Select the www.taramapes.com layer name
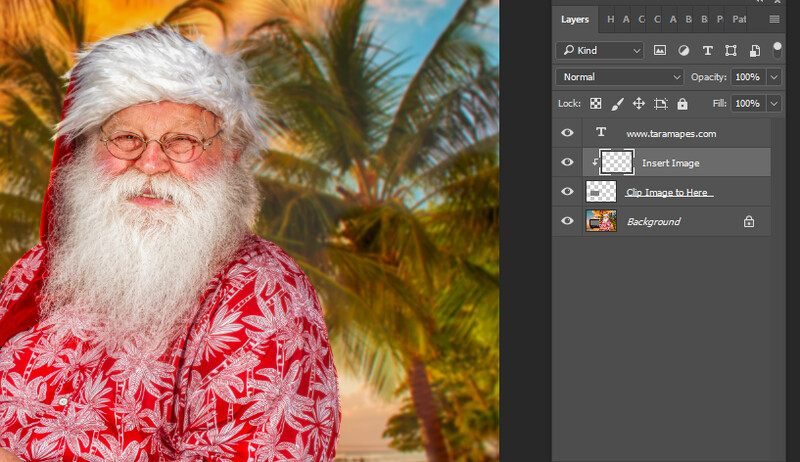800x462 pixels. [x=671, y=134]
